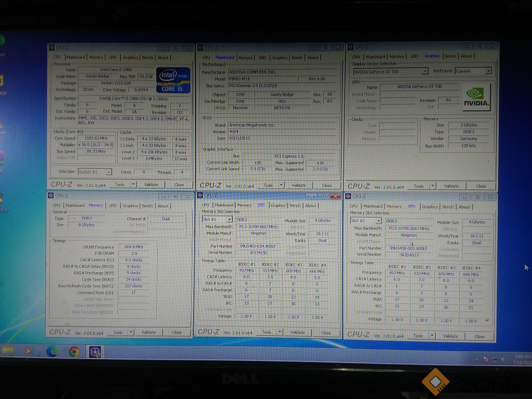Click Validate in processor window
532x399 pixels.
(151, 185)
